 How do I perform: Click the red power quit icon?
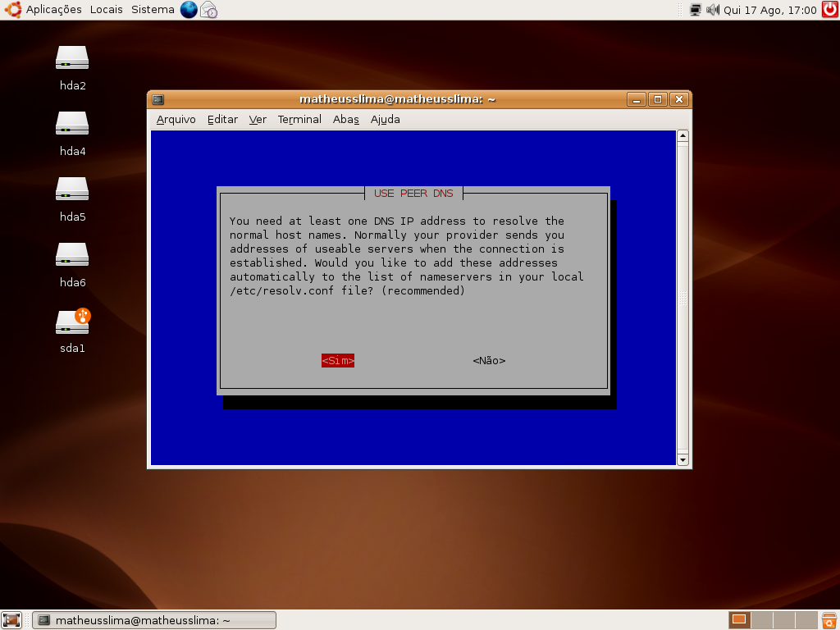830,10
